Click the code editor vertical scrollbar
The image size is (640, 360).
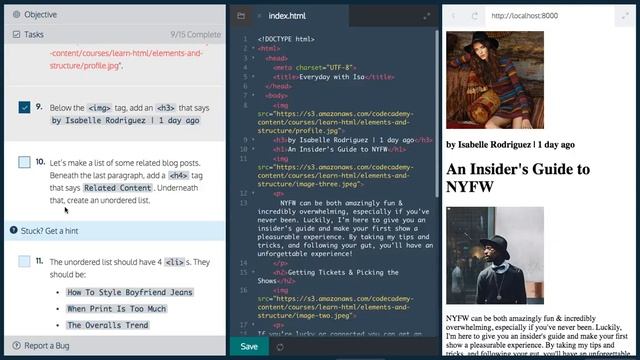(x=436, y=114)
